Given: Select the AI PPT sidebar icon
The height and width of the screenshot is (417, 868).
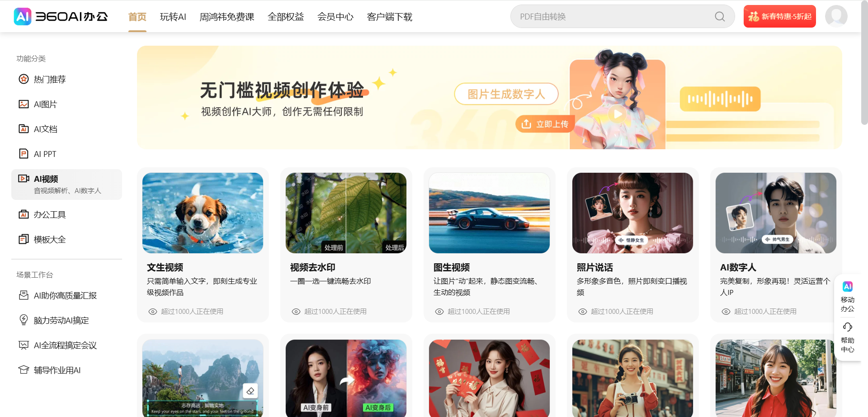Looking at the screenshot, I should pos(45,154).
